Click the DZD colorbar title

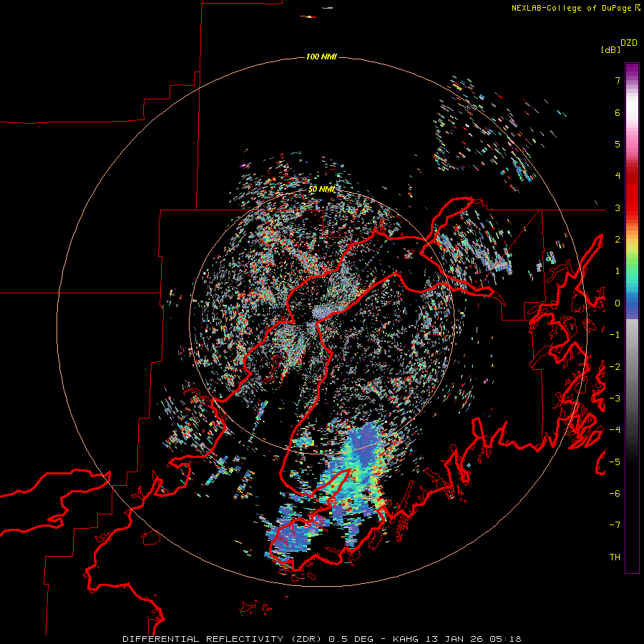[629, 43]
